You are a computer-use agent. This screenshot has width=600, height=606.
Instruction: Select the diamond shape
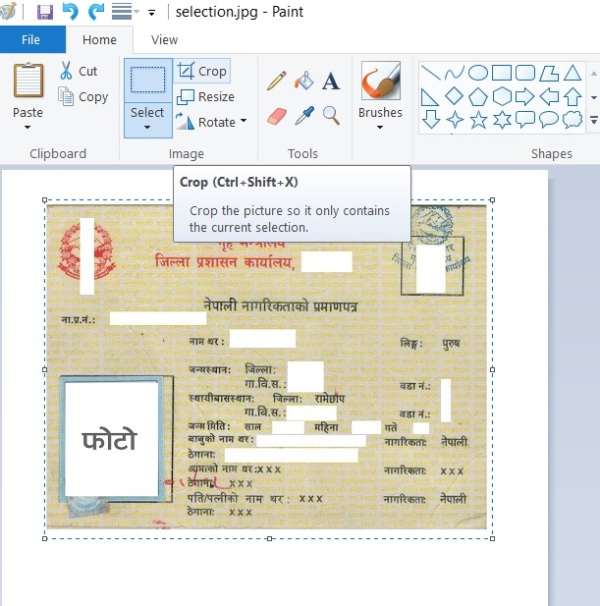point(454,96)
